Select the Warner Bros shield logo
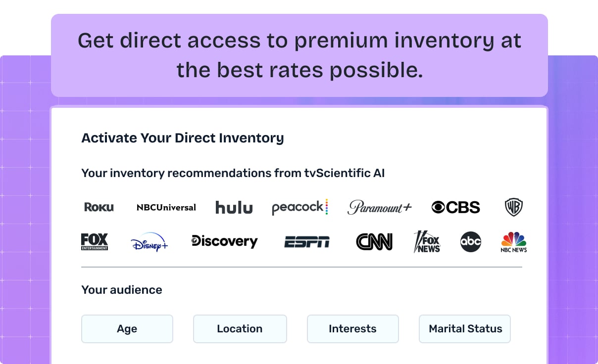 pyautogui.click(x=514, y=207)
